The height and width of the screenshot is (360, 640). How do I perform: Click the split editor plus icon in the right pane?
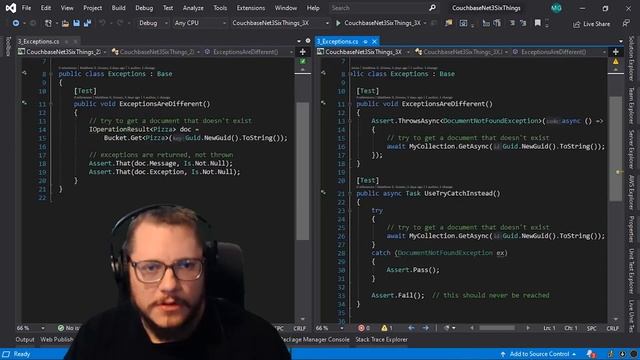coord(616,52)
